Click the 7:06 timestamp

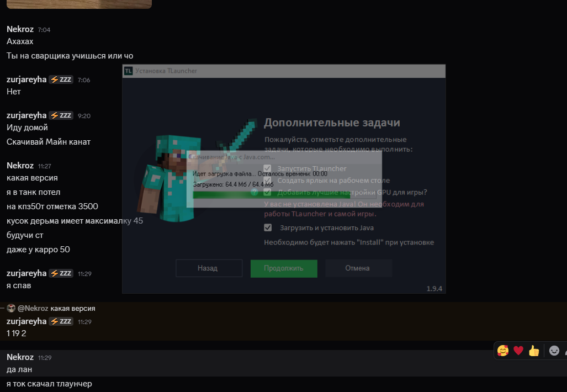[x=84, y=80]
